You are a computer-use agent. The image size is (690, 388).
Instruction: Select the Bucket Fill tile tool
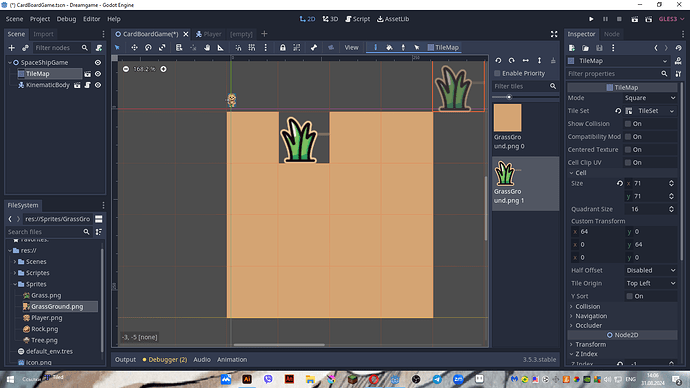[x=389, y=48]
